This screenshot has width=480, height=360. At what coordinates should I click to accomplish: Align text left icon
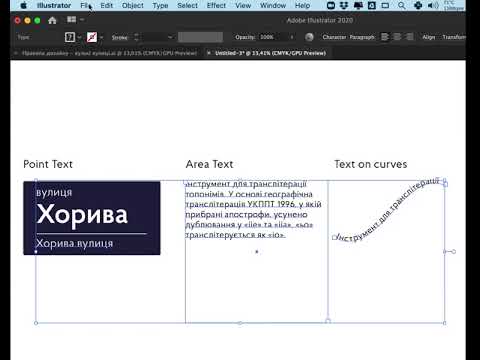[385, 37]
